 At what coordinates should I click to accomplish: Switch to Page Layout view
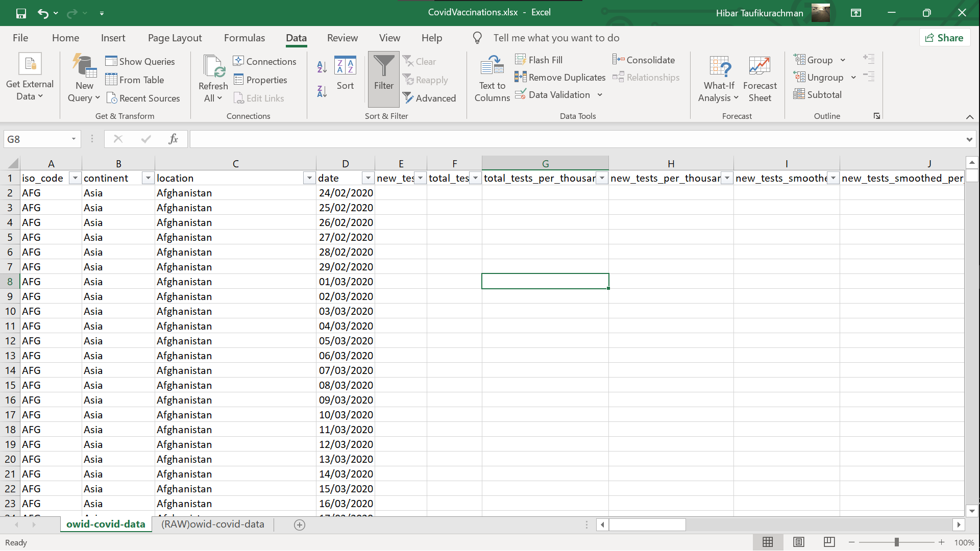[x=799, y=542]
